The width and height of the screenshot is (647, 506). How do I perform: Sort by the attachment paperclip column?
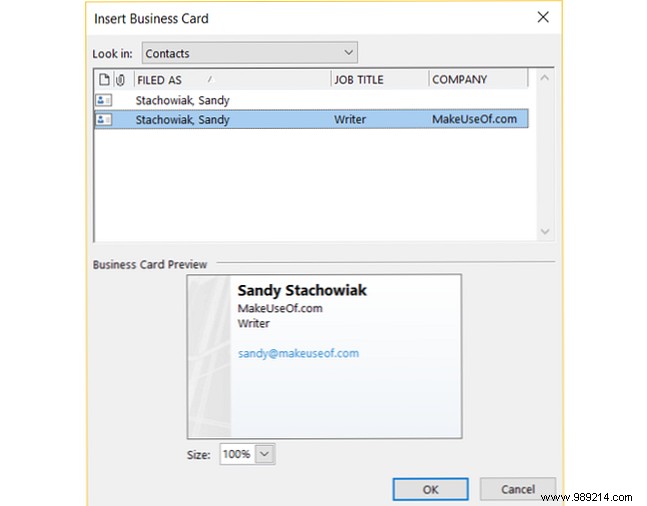[x=120, y=79]
